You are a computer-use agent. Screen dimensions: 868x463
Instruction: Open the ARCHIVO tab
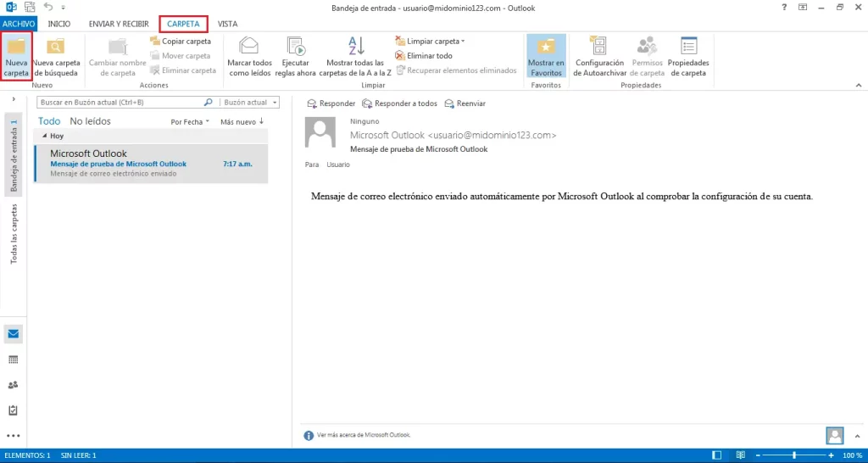(19, 24)
